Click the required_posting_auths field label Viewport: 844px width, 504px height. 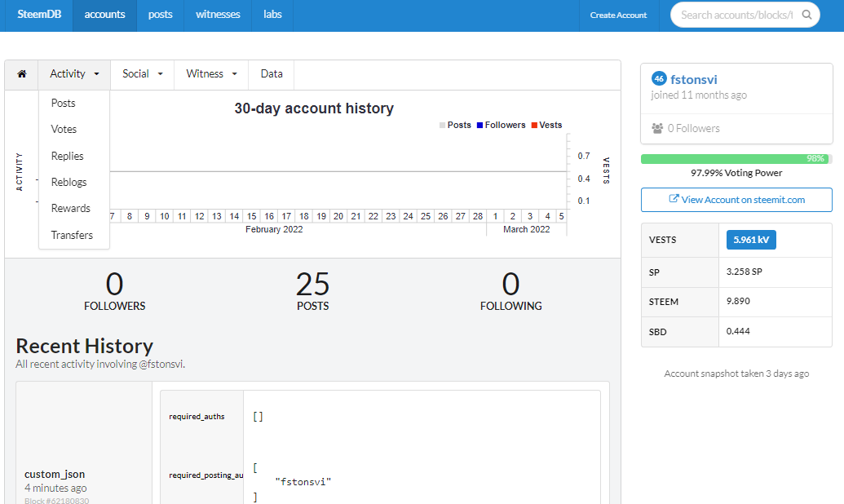click(205, 475)
